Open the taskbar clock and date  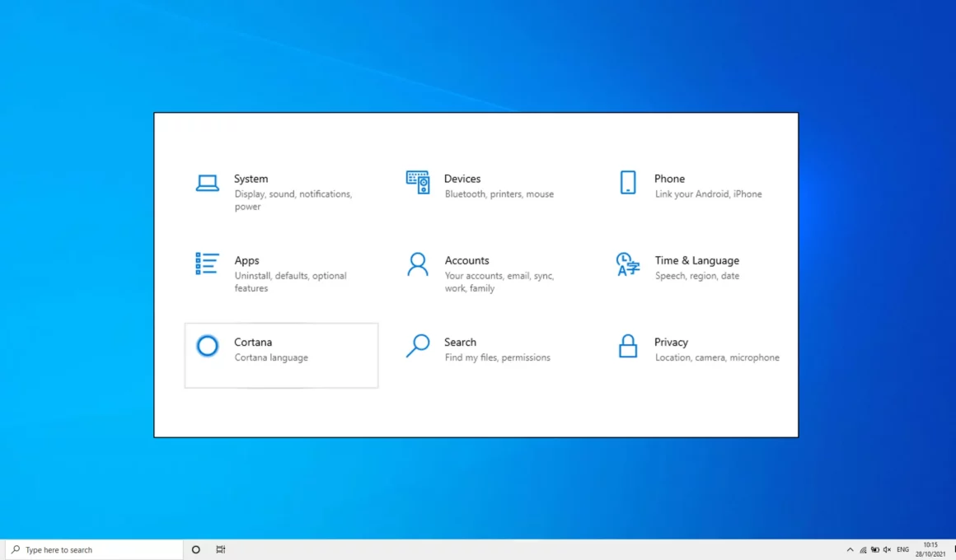(x=930, y=549)
